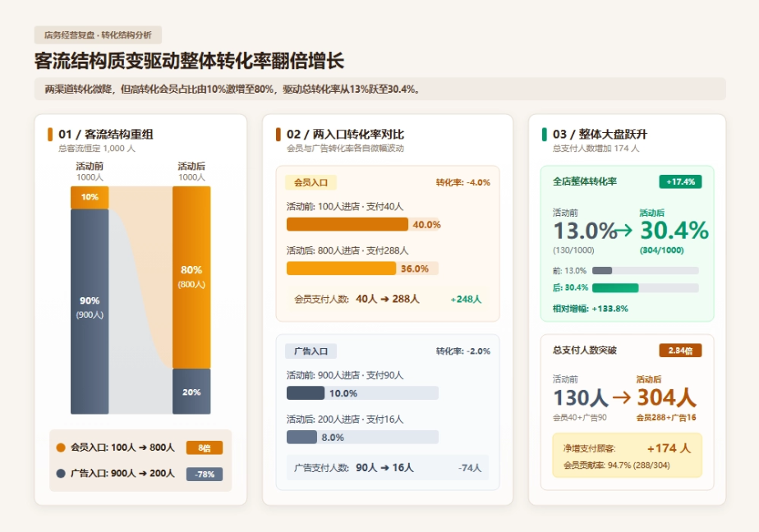
Task: Click the green 后: 30.4% progress bar
Action: (x=615, y=288)
